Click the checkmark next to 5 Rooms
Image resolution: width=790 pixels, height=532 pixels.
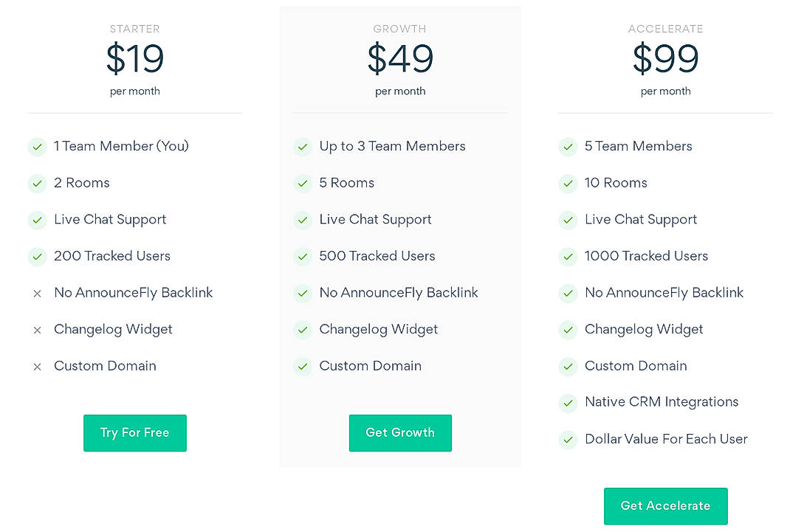tap(303, 183)
